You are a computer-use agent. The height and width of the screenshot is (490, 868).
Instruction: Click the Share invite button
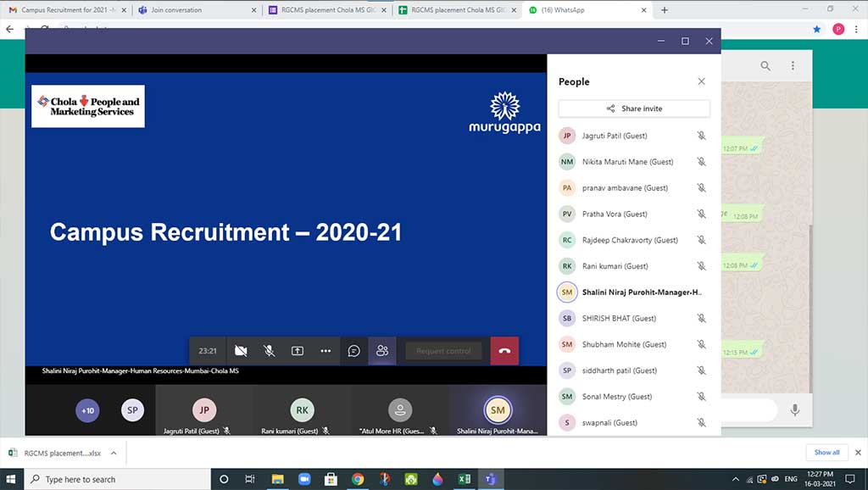coord(634,109)
